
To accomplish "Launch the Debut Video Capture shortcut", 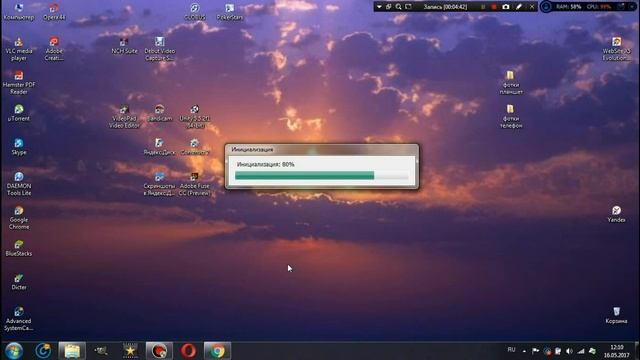I will [x=160, y=49].
